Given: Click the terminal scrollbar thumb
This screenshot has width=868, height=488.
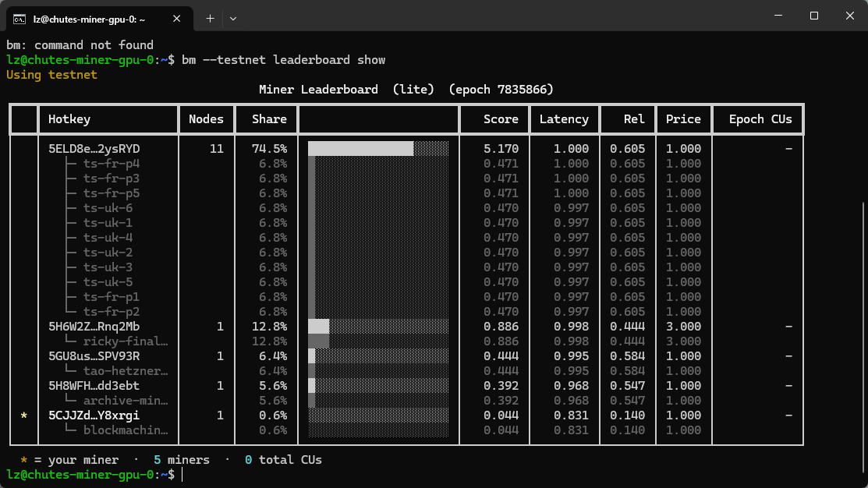Looking at the screenshot, I should tap(864, 338).
